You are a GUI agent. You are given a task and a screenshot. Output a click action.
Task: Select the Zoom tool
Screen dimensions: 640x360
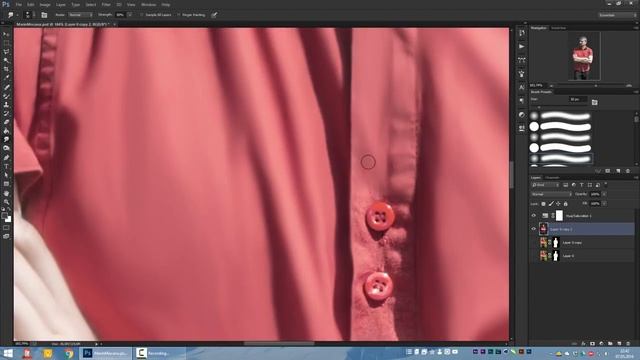(6, 202)
